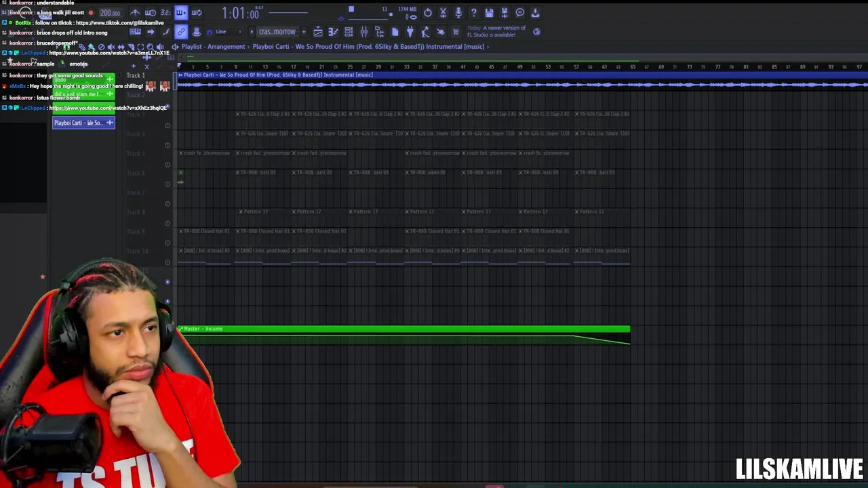Click the globe online news icon
The image size is (868, 488).
(536, 32)
